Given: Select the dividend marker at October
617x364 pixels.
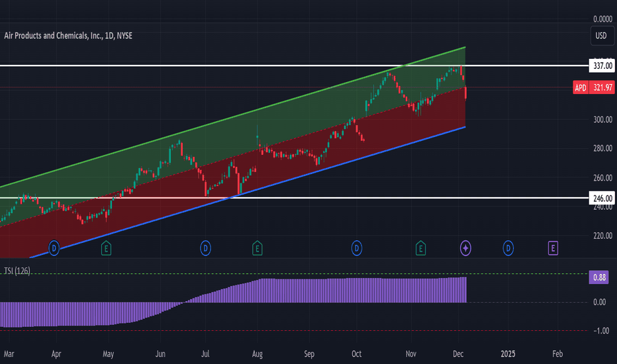Looking at the screenshot, I should (357, 248).
